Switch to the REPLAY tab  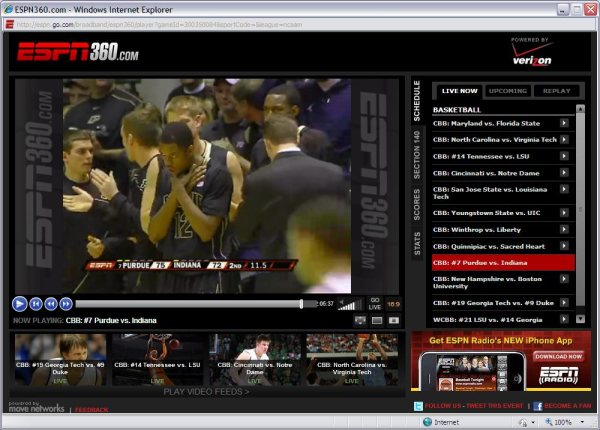click(x=556, y=90)
